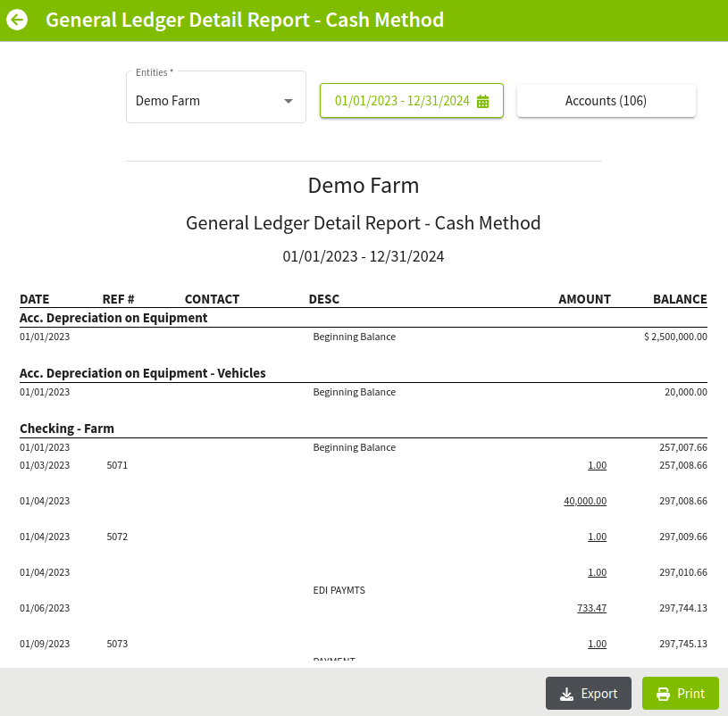Image resolution: width=728 pixels, height=716 pixels.
Task: Click the green Print button
Action: pyautogui.click(x=681, y=693)
